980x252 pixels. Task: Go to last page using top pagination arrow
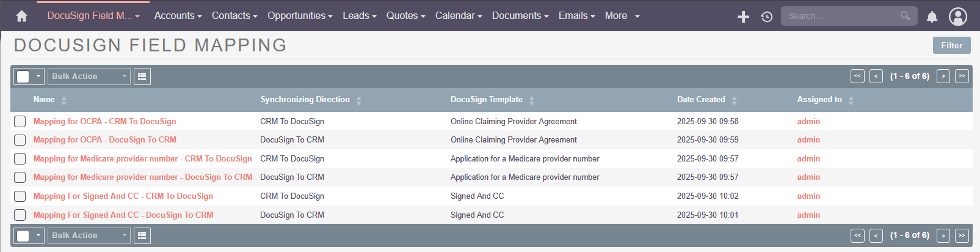pyautogui.click(x=962, y=76)
